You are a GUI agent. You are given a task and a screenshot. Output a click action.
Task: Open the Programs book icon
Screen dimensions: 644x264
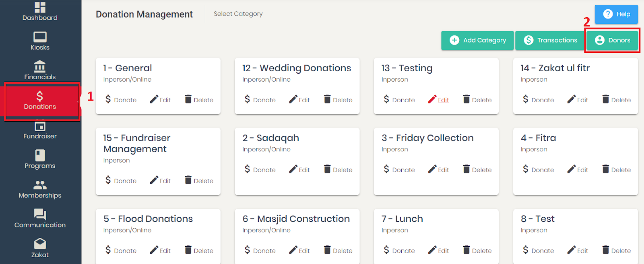(x=40, y=155)
